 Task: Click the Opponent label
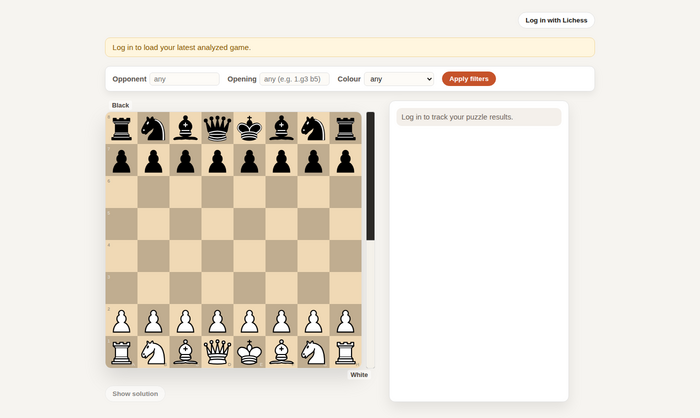(129, 79)
